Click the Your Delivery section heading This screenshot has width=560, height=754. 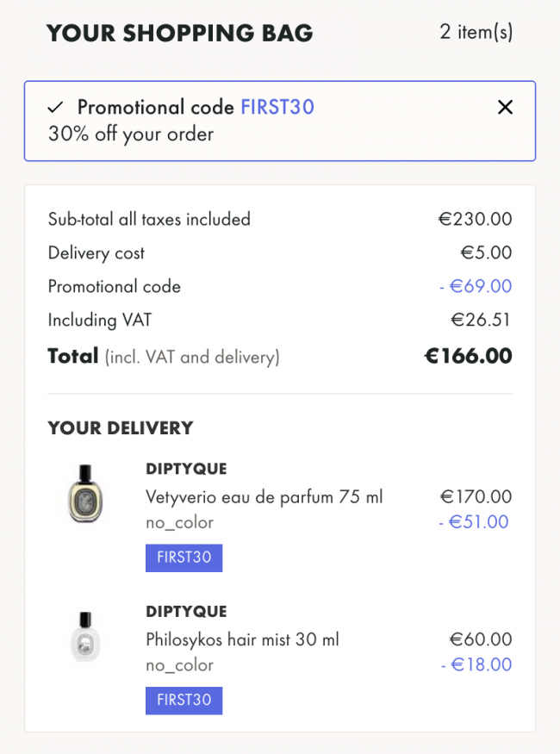pos(121,428)
